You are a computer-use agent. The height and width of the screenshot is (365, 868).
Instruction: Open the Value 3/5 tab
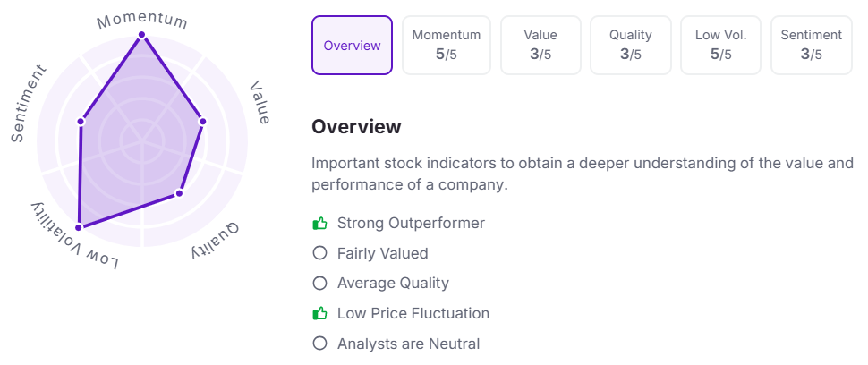pyautogui.click(x=540, y=45)
